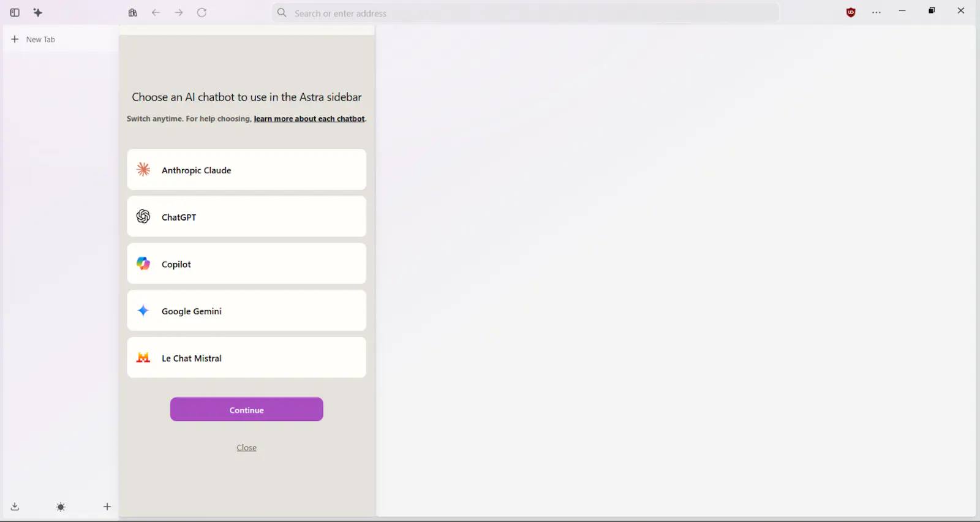The image size is (980, 522).
Task: Click the search magnifier icon
Action: tap(282, 12)
